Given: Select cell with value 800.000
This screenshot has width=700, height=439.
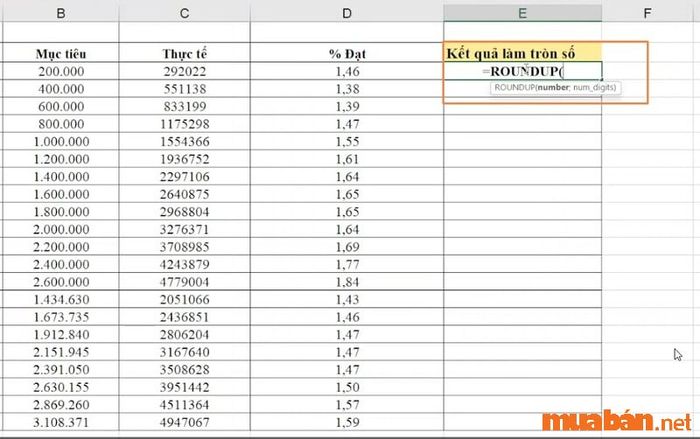Looking at the screenshot, I should [61, 124].
